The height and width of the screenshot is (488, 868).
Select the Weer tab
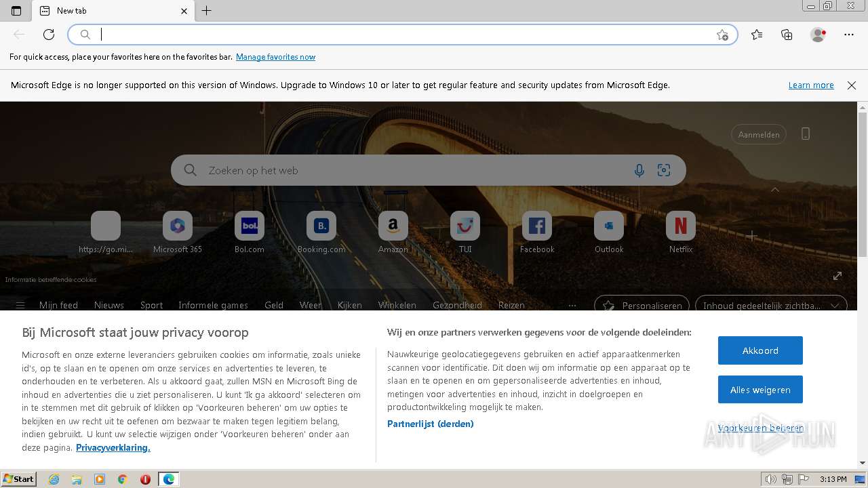(x=311, y=305)
